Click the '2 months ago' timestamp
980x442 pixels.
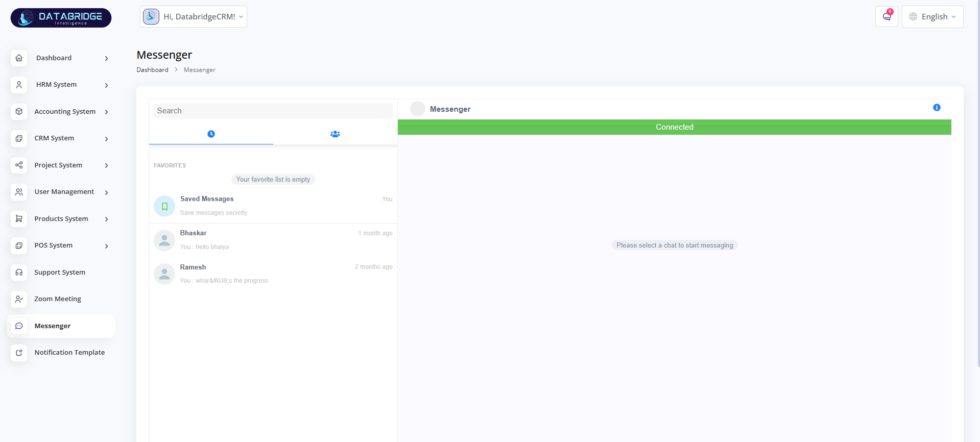pyautogui.click(x=374, y=267)
